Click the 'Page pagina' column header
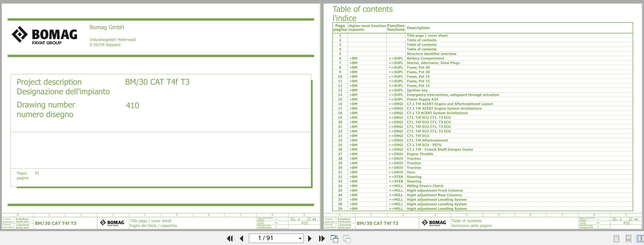 coord(340,28)
